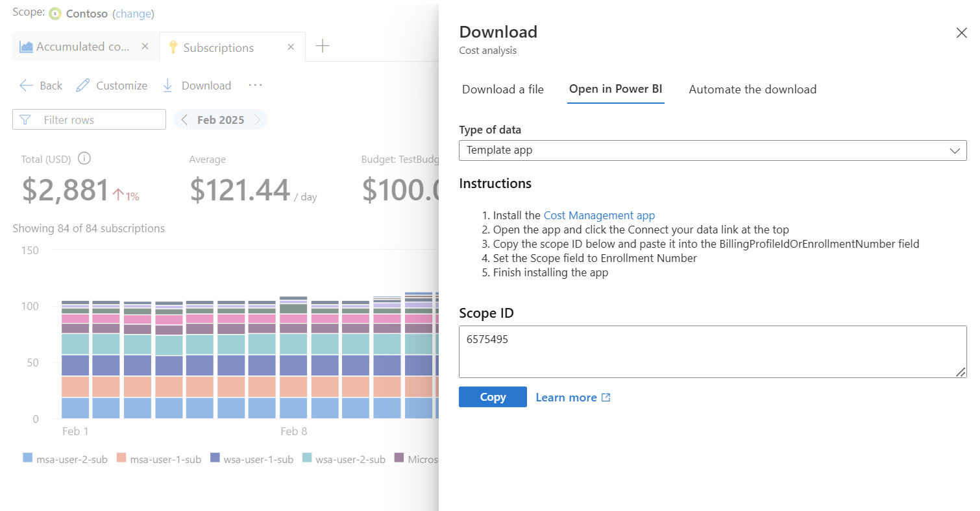Screen dimensions: 980x511
Task: Go to the previous month with the left chevron
Action: point(183,119)
